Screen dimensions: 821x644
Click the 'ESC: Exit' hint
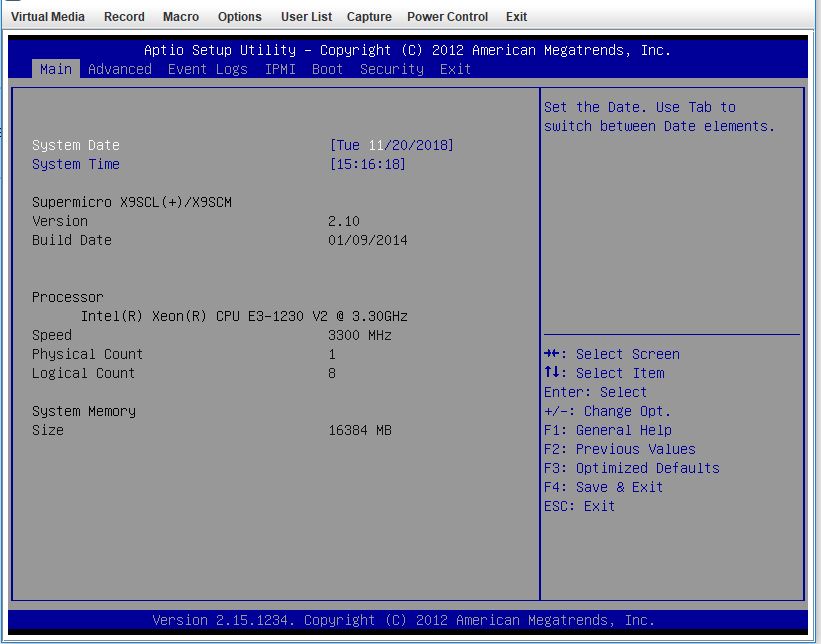pyautogui.click(x=580, y=506)
